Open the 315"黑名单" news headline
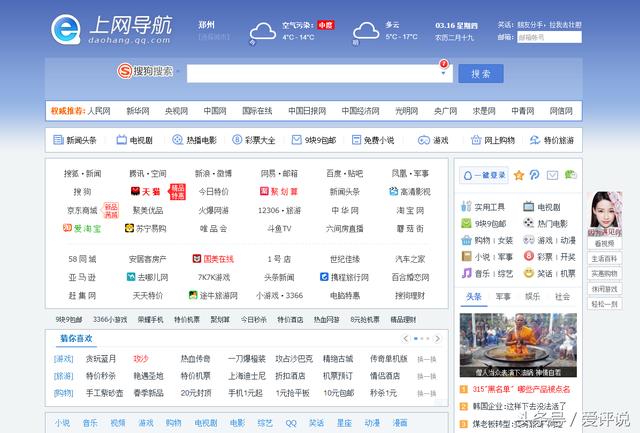 pos(521,389)
